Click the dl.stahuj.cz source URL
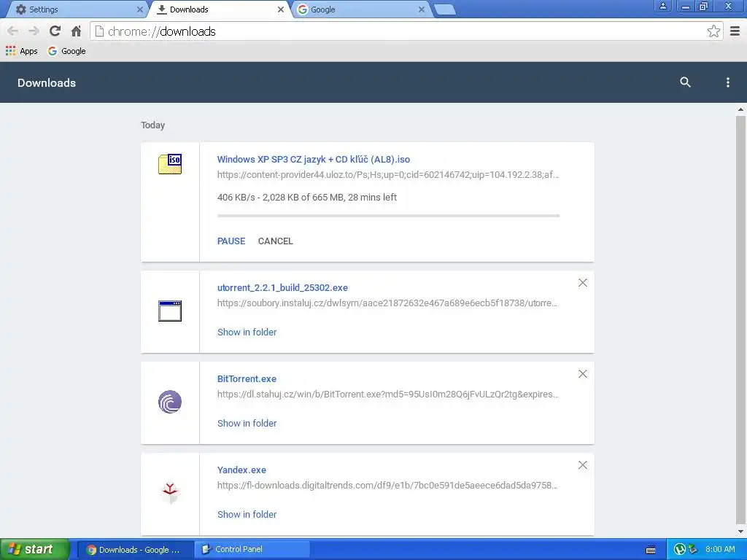 (388, 394)
